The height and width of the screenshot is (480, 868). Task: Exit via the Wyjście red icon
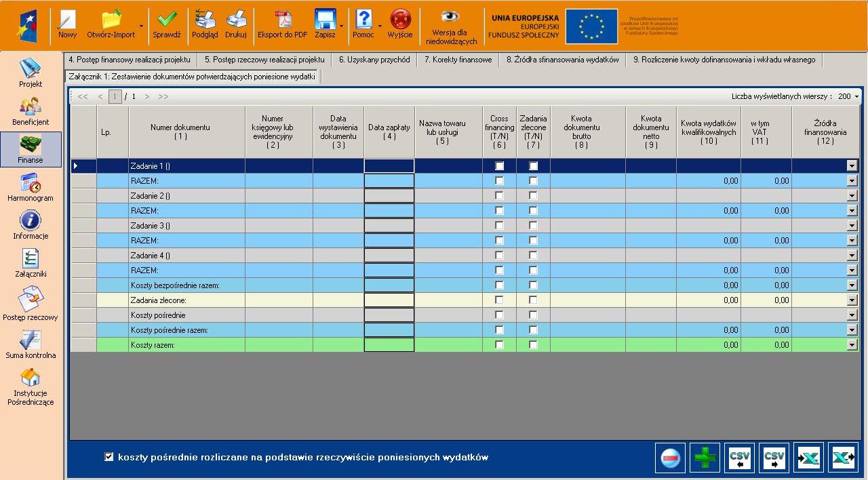coord(401,19)
